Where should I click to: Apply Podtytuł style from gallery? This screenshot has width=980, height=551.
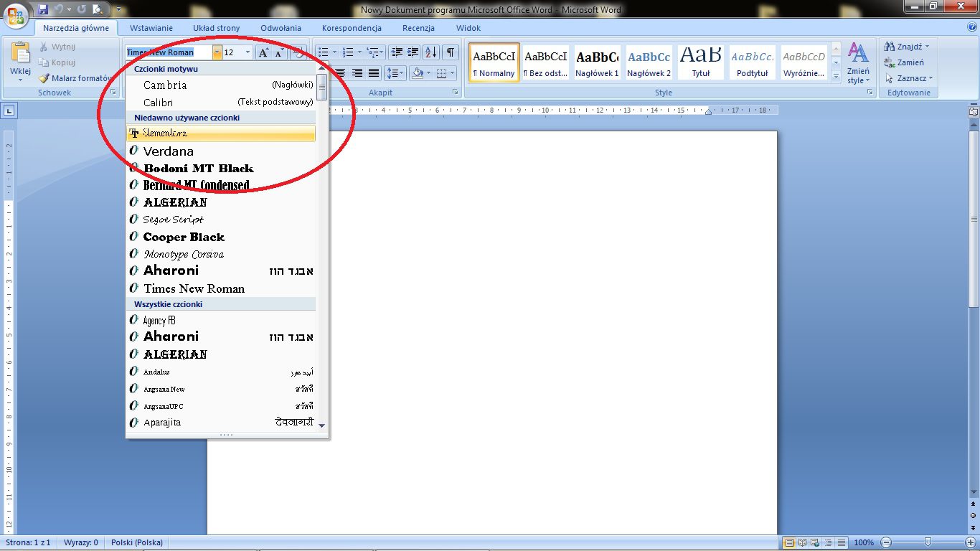[753, 62]
